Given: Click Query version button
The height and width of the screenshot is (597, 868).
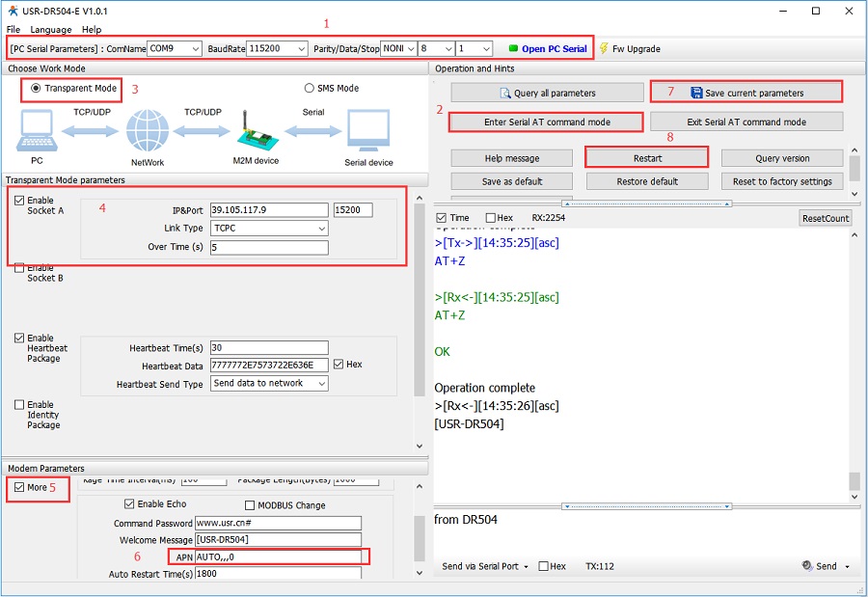Looking at the screenshot, I should [782, 158].
